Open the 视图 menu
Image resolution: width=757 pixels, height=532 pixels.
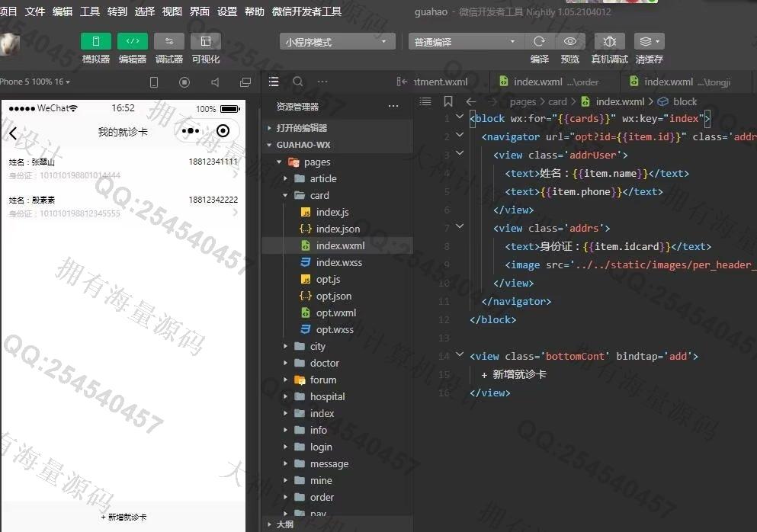(172, 11)
